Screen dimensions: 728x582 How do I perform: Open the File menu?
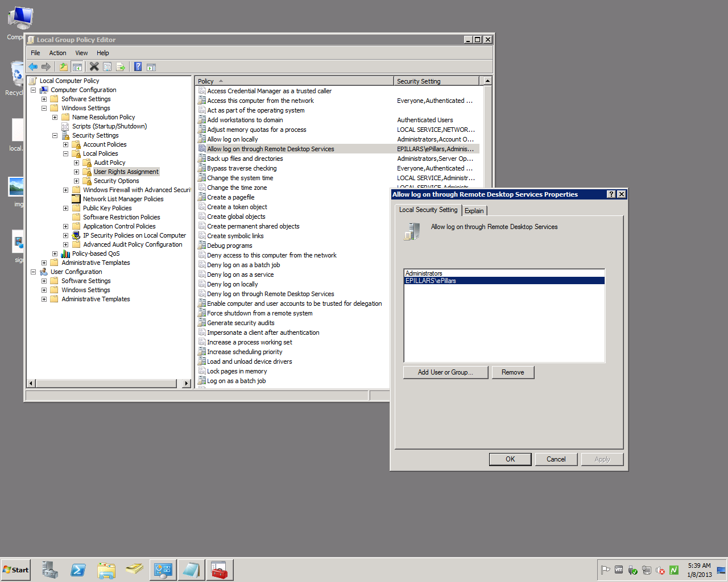pyautogui.click(x=35, y=53)
